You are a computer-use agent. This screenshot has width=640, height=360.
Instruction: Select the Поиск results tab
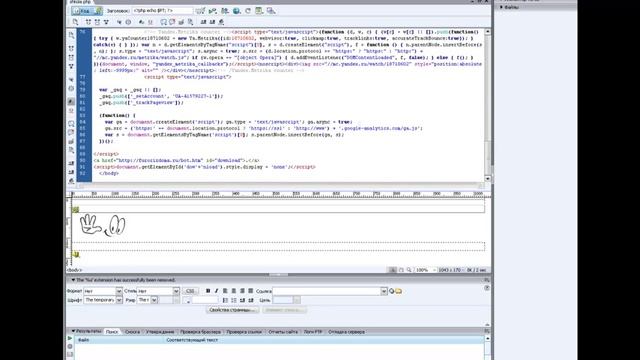(112, 332)
